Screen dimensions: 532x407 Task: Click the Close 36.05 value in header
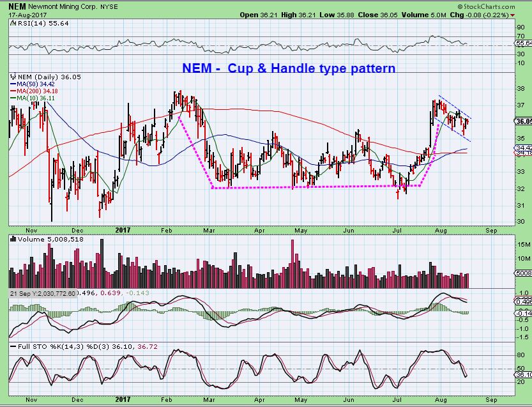(x=378, y=15)
